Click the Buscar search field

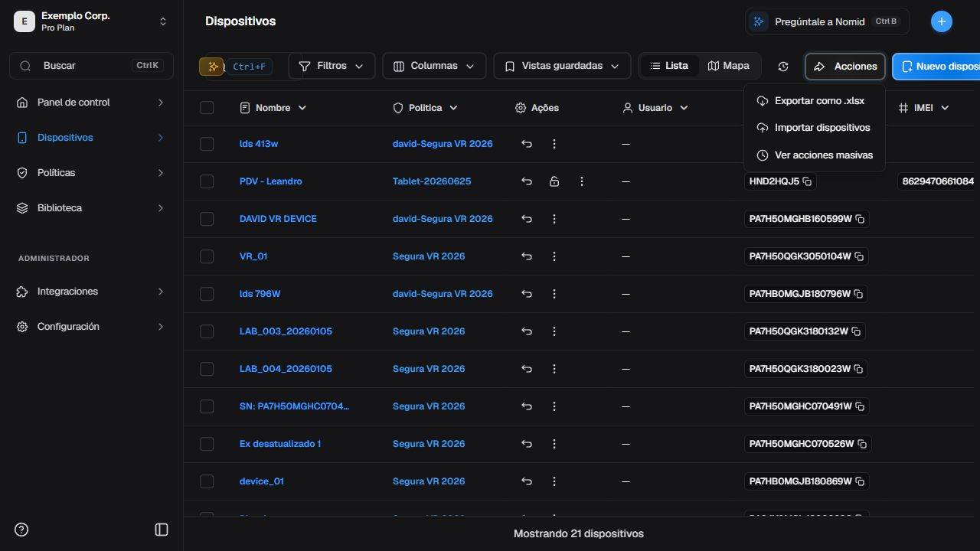tap(91, 66)
